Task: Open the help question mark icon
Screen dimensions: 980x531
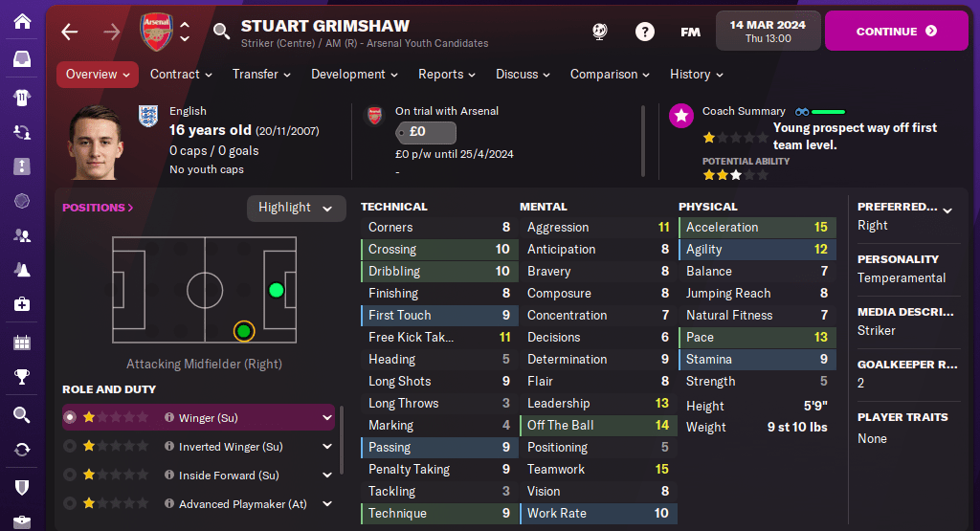Action: [645, 32]
